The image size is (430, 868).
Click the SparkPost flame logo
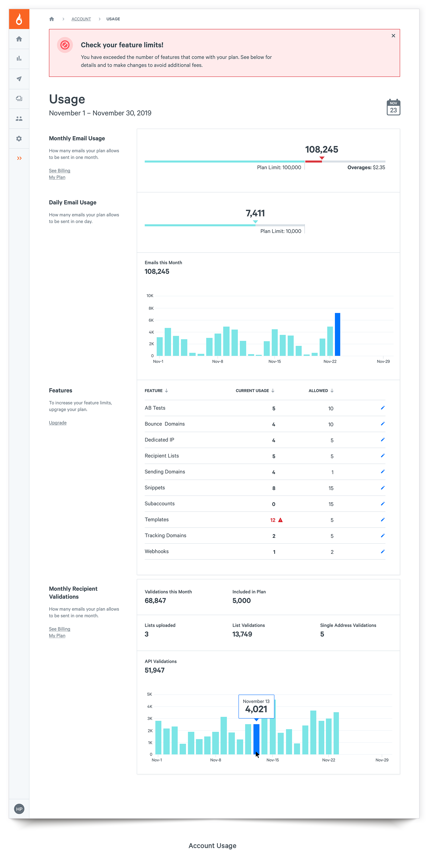click(19, 19)
